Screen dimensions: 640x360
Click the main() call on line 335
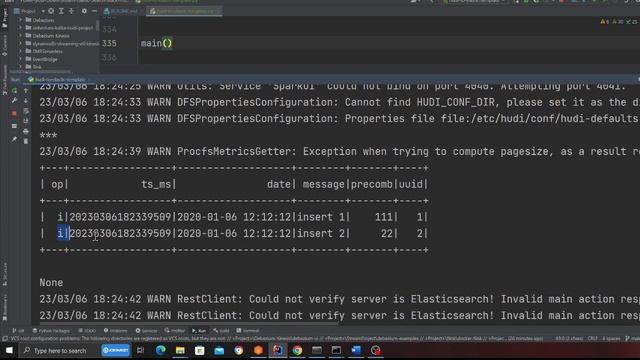point(156,43)
